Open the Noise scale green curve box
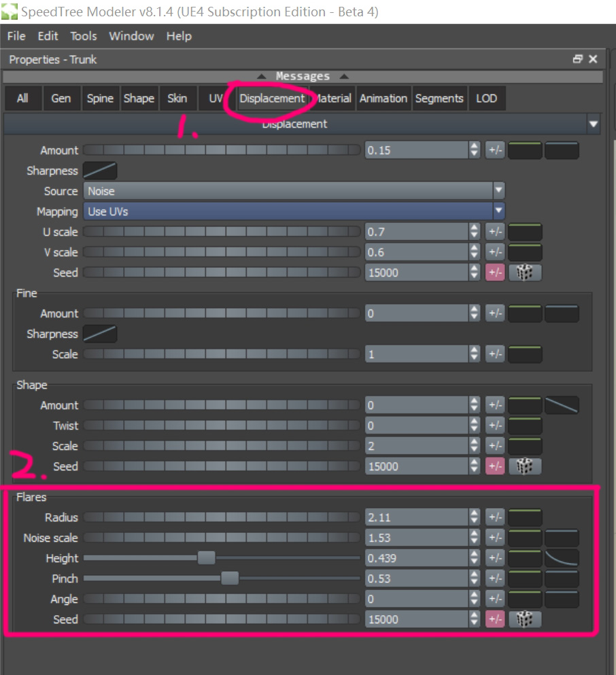616x675 pixels. (x=525, y=538)
